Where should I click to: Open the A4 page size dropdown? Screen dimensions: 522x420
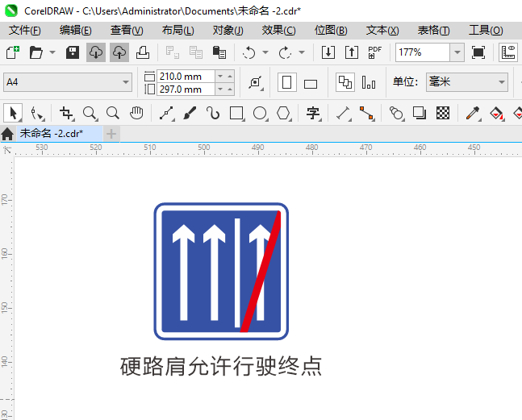[68, 82]
